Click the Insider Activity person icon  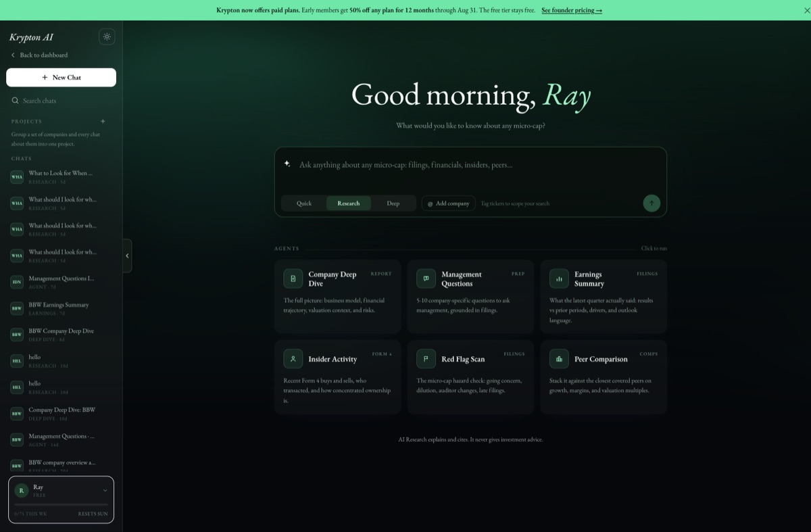(293, 359)
